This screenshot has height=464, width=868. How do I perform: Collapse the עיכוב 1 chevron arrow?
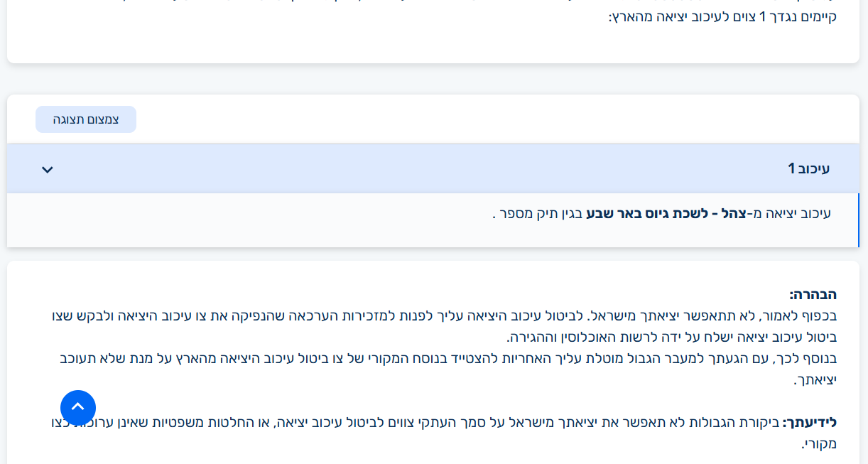[x=48, y=169]
